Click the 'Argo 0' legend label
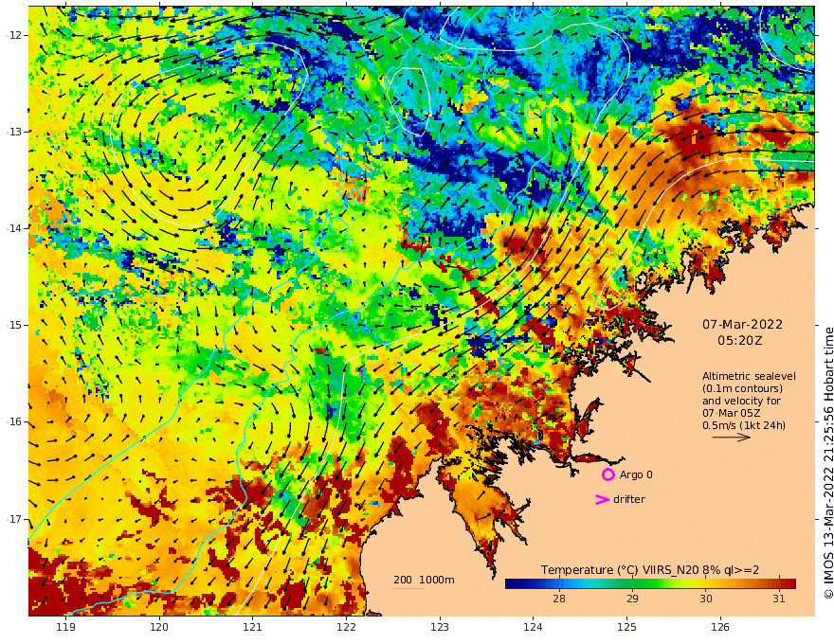 [636, 474]
